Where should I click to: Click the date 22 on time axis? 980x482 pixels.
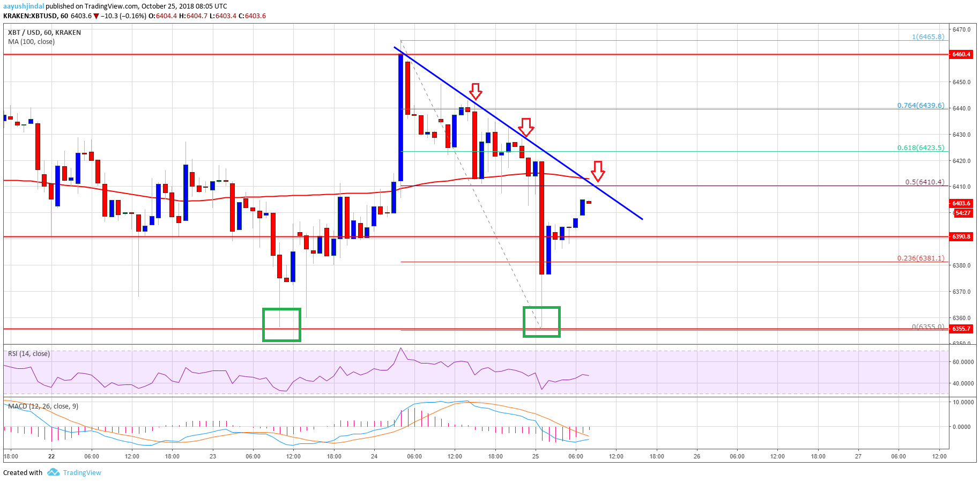tap(51, 456)
